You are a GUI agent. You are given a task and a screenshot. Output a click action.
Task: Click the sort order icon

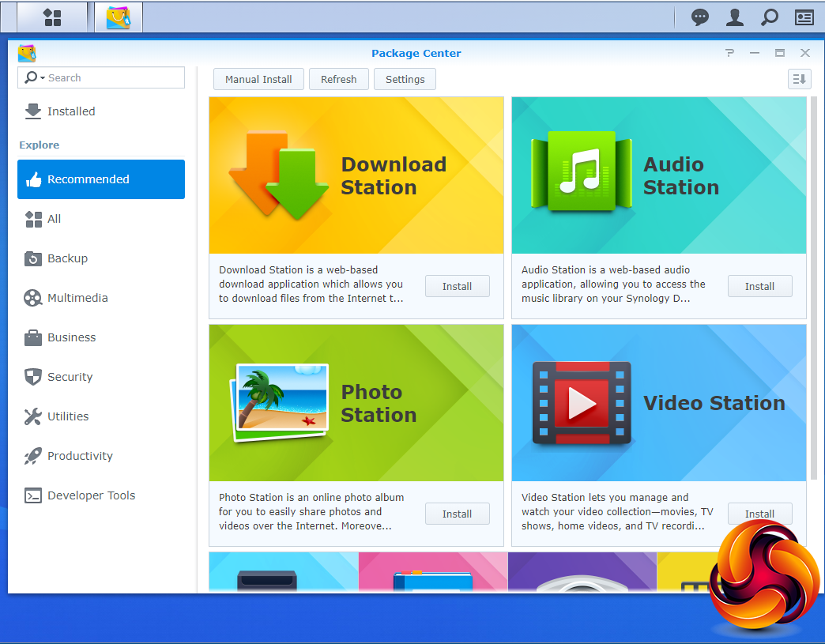pyautogui.click(x=799, y=79)
